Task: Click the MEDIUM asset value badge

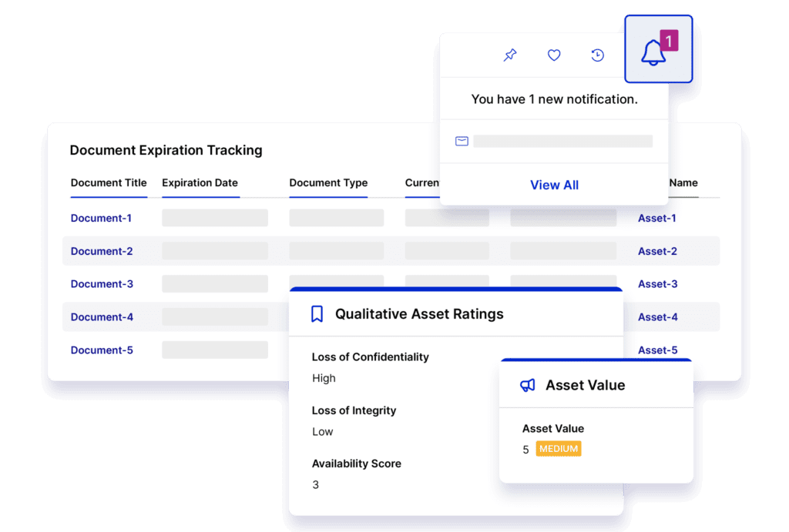Action: (x=559, y=449)
